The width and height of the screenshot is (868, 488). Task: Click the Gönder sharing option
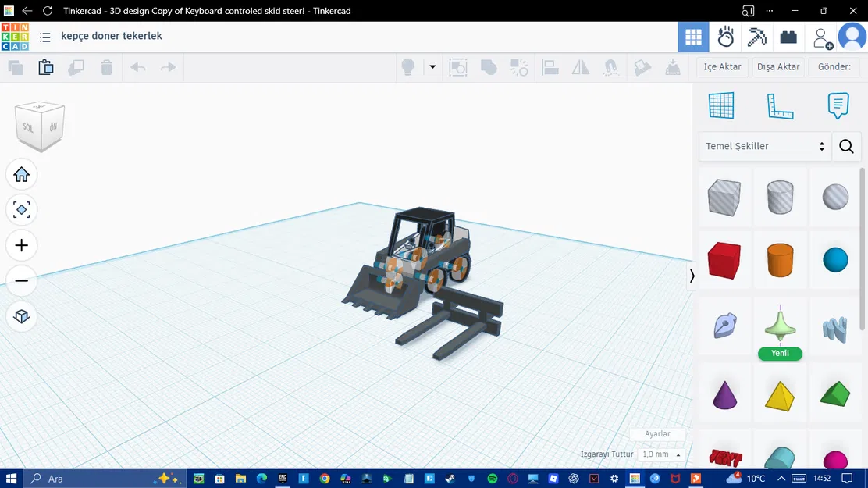point(834,66)
